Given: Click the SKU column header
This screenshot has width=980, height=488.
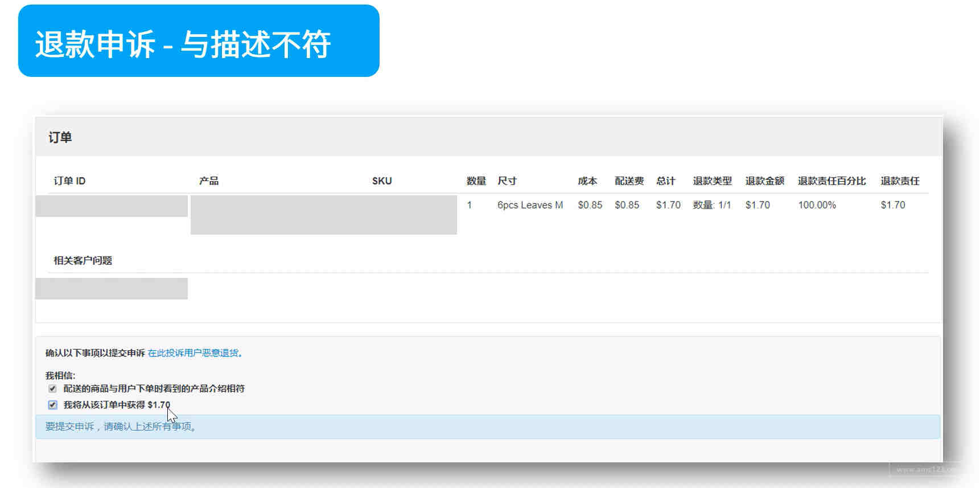Looking at the screenshot, I should pos(382,181).
